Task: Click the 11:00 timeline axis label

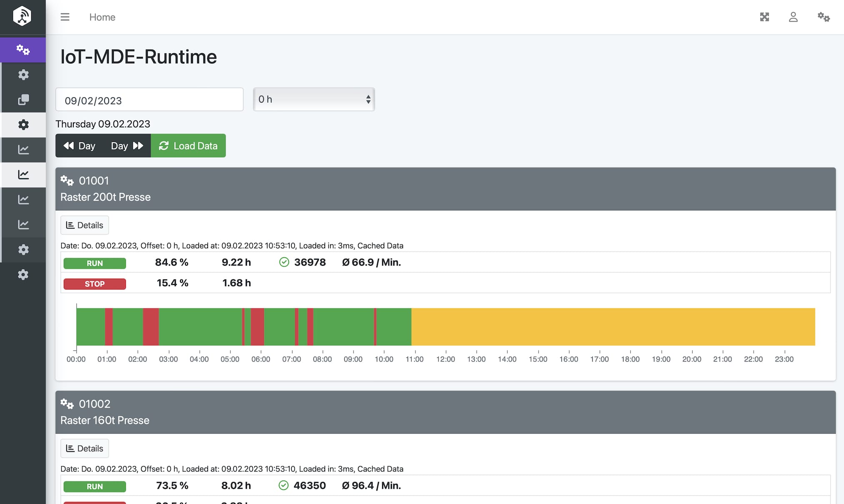Action: (x=415, y=359)
